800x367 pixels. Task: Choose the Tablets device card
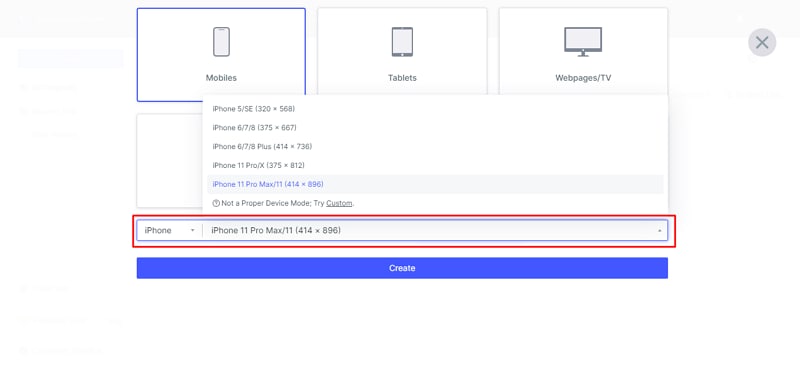402,51
